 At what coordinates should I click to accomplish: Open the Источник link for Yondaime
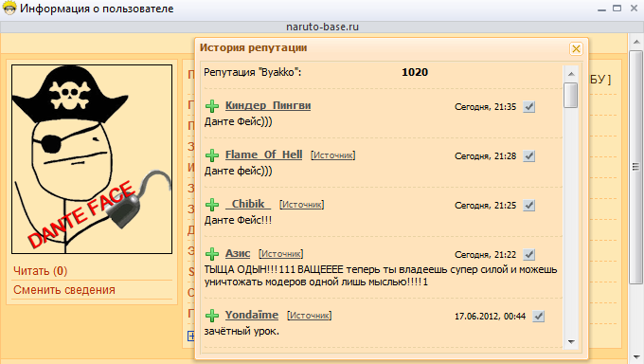tap(310, 316)
